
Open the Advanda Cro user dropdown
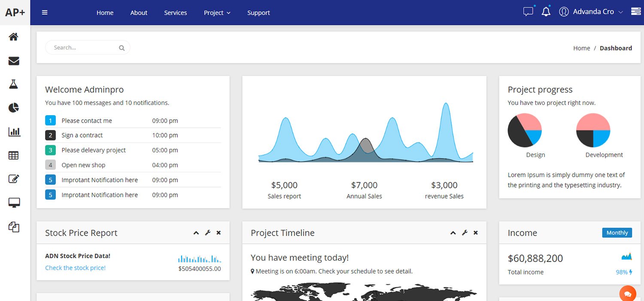(598, 12)
